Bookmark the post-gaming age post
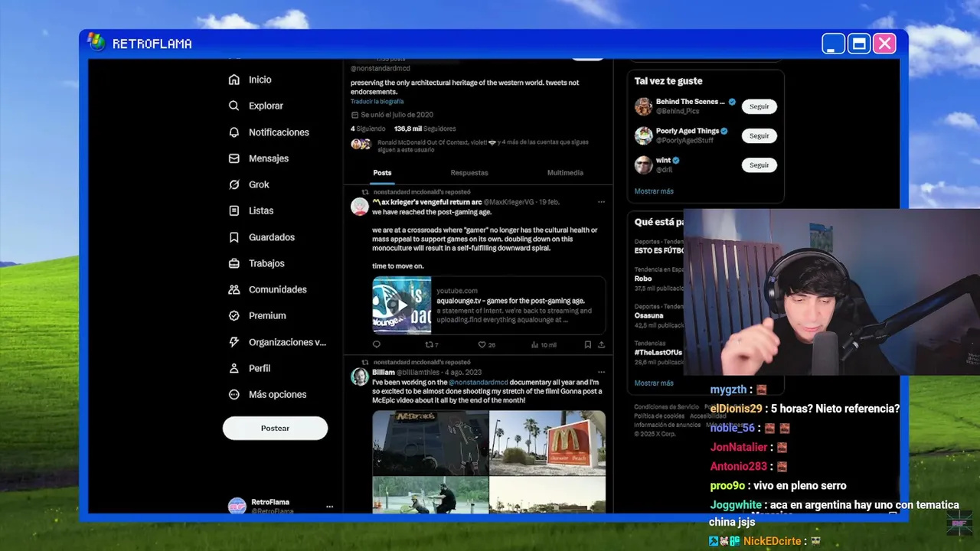Screen dimensions: 980x551 coord(588,344)
